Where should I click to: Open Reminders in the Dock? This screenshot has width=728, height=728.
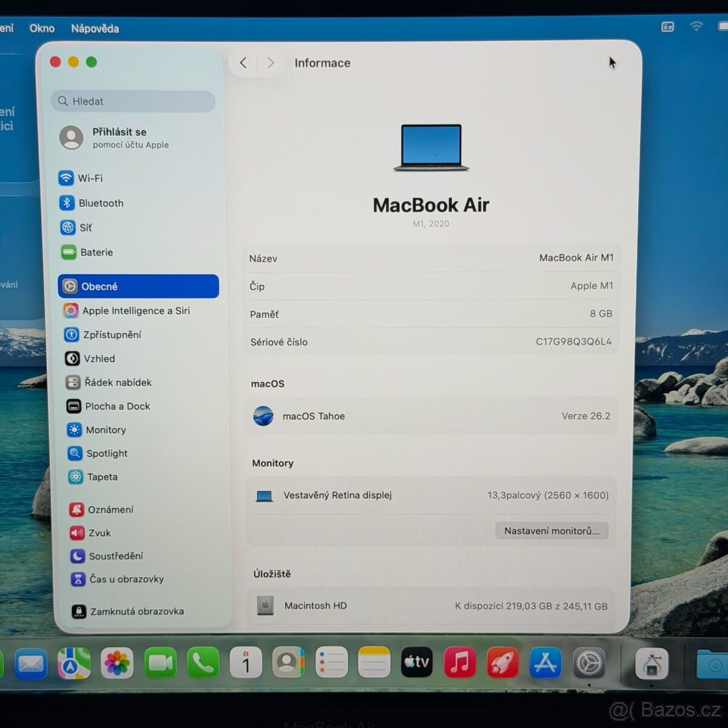[x=331, y=662]
